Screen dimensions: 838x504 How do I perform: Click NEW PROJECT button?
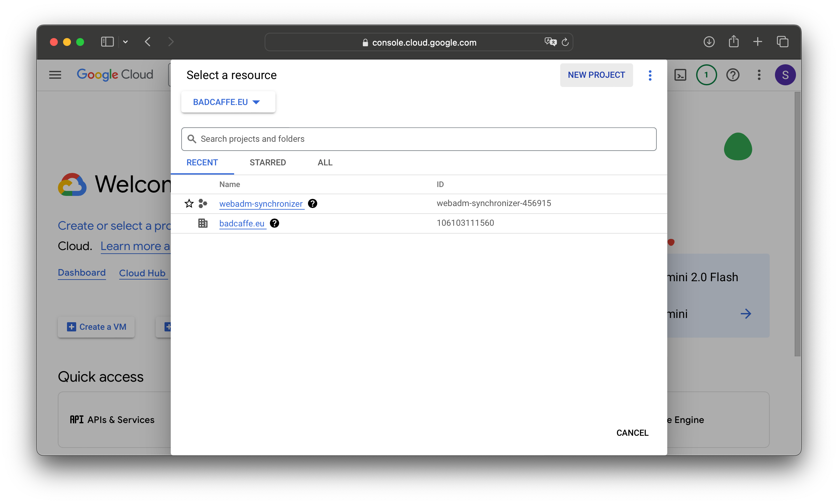tap(596, 75)
